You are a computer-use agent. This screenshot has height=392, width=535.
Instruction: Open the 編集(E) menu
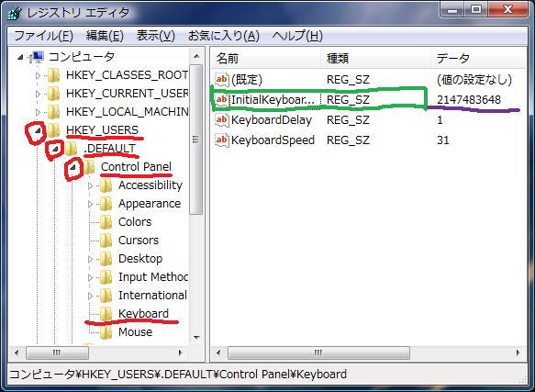tap(105, 36)
